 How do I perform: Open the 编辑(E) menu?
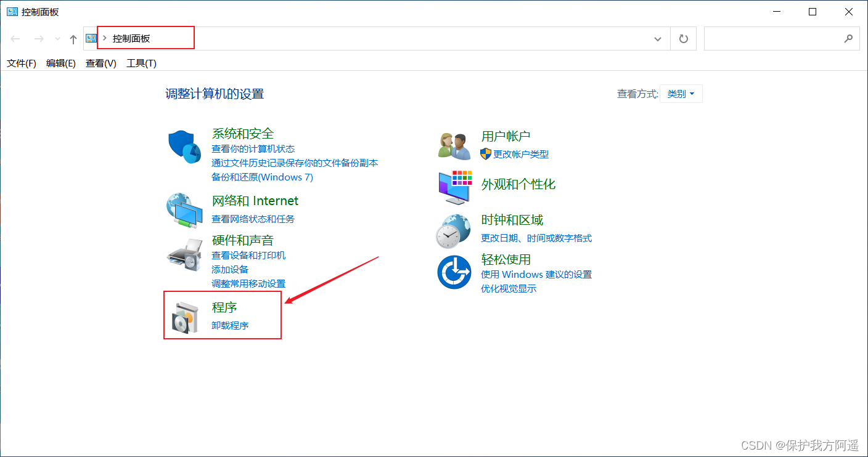pyautogui.click(x=61, y=63)
